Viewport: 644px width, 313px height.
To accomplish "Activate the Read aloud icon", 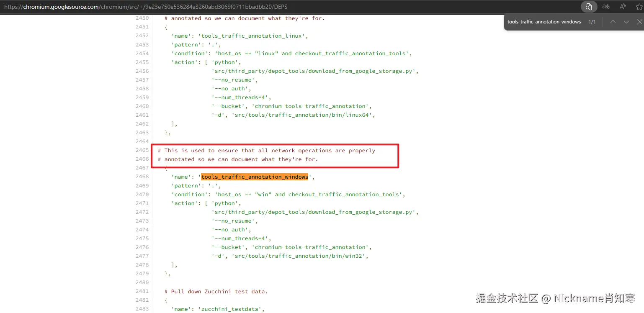I will 623,7.
